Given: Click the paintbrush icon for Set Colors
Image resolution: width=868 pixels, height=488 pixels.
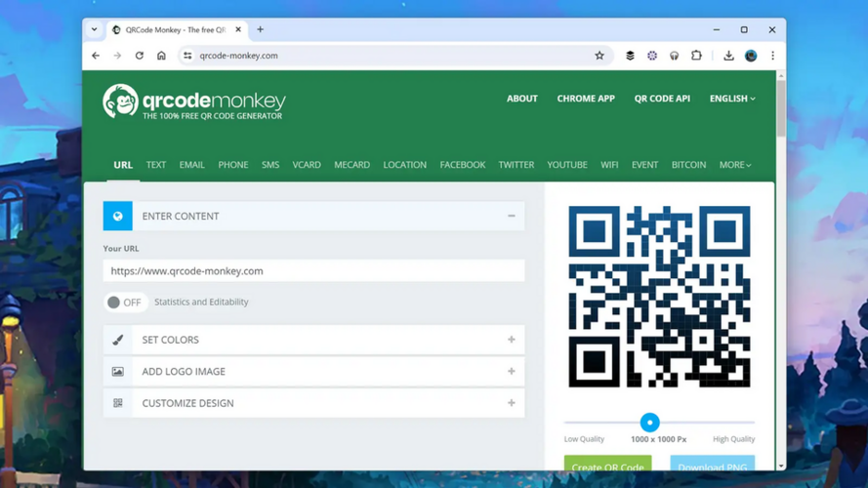Looking at the screenshot, I should tap(118, 340).
